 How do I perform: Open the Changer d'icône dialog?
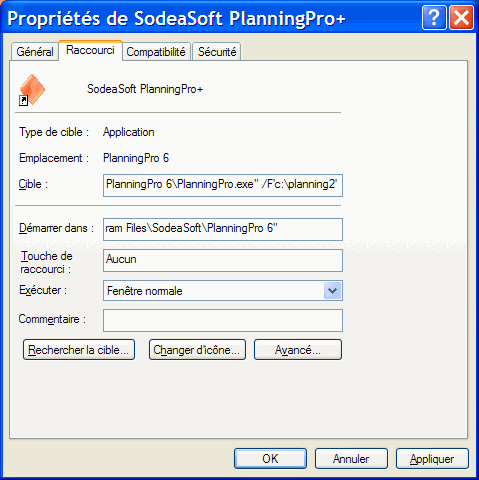pyautogui.click(x=197, y=350)
